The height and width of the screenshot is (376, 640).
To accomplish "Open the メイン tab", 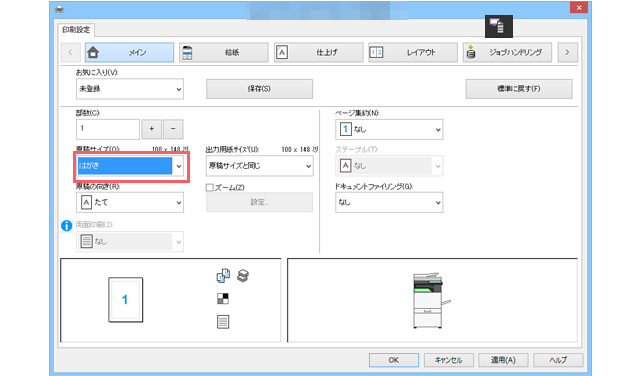I will [129, 53].
